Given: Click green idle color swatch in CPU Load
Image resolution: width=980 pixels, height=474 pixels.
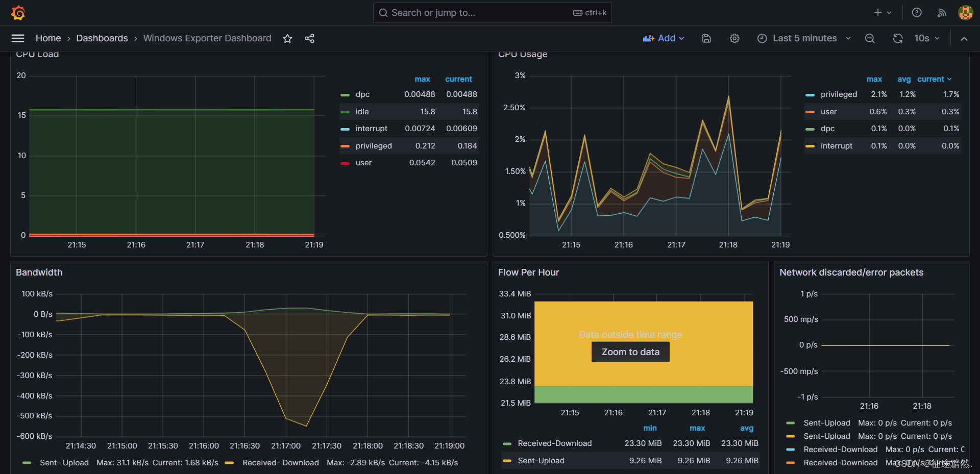Looking at the screenshot, I should [345, 112].
